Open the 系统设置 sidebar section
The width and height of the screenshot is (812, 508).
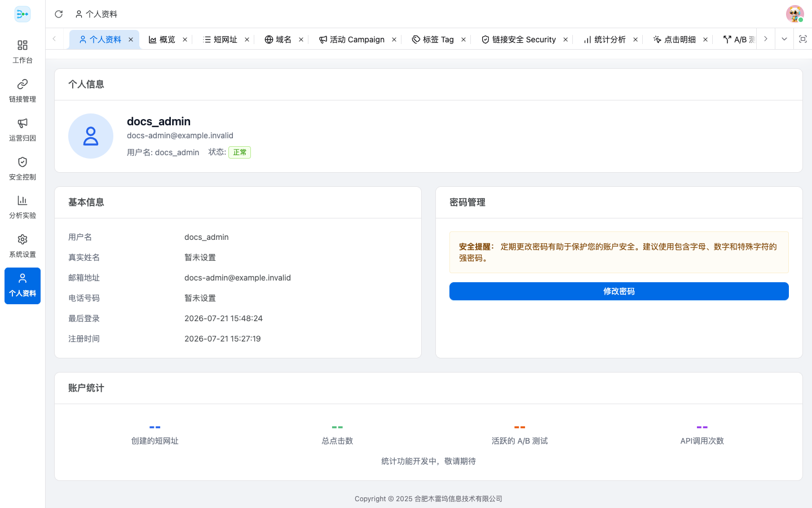[23, 246]
